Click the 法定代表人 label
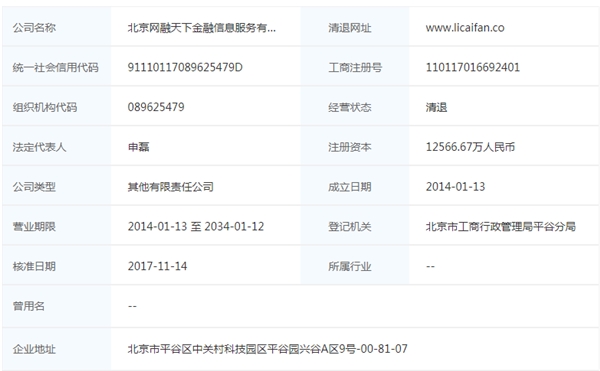Viewport: 600px width, 371px height. tap(39, 147)
